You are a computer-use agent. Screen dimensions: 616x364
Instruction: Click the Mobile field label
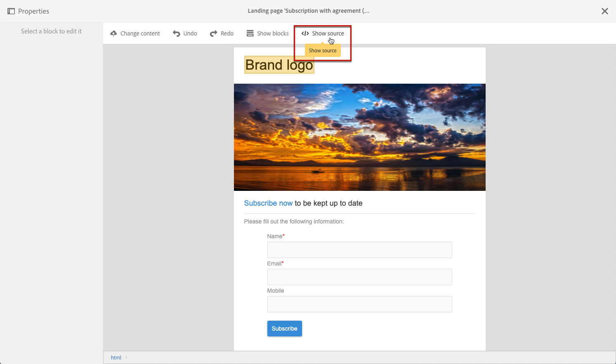[x=276, y=291]
